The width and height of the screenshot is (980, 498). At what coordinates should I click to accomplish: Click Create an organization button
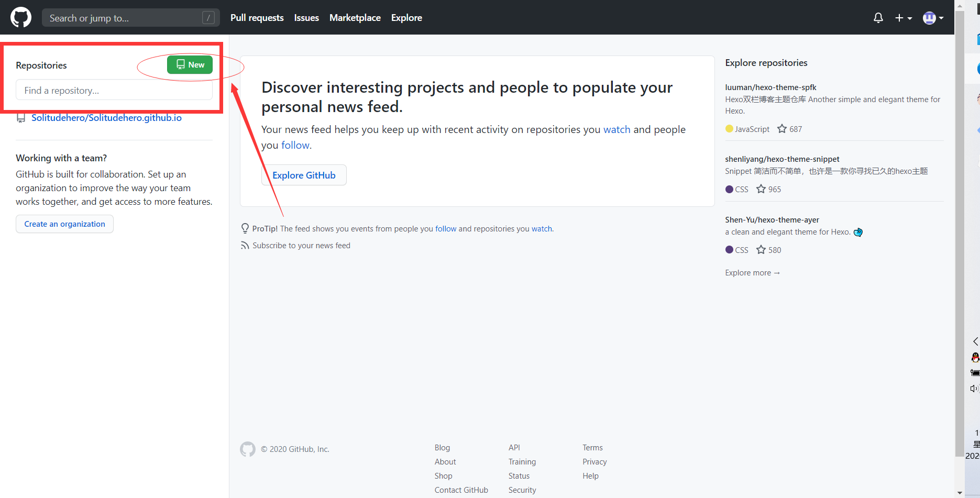click(x=64, y=224)
